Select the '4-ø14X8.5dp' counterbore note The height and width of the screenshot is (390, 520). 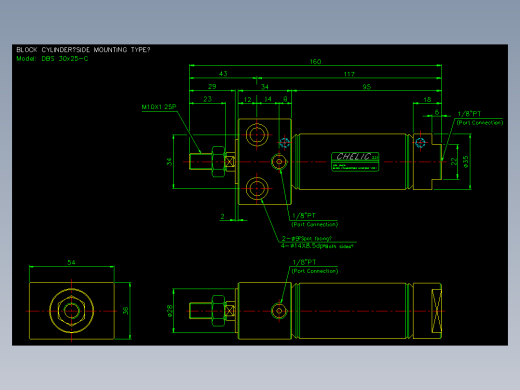click(317, 246)
